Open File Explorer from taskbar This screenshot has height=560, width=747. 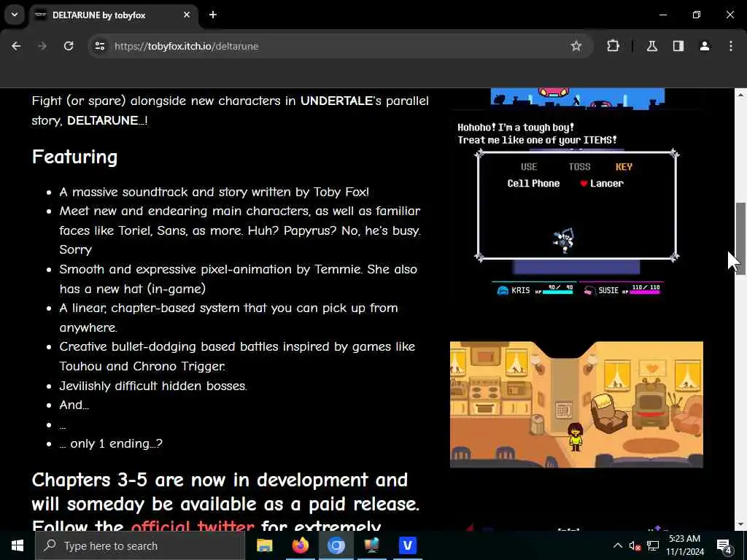[264, 545]
